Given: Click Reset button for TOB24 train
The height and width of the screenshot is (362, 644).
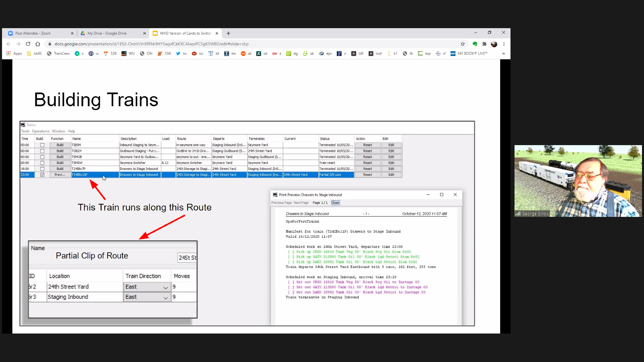Looking at the screenshot, I should tap(367, 151).
